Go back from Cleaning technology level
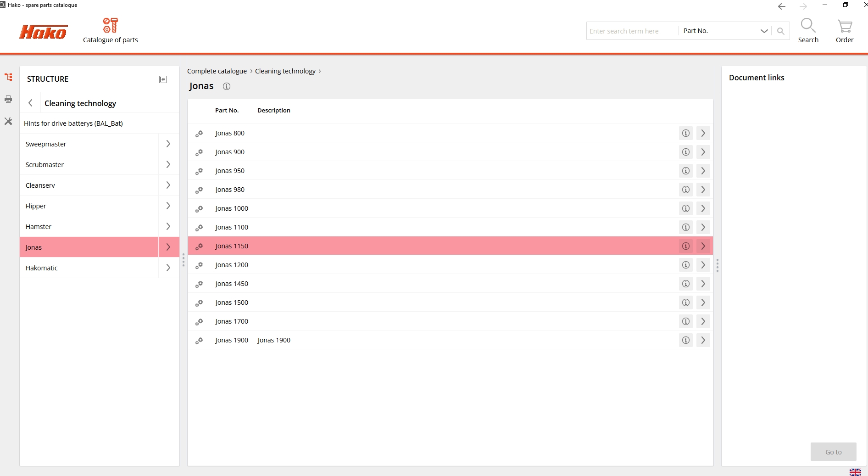 (30, 103)
